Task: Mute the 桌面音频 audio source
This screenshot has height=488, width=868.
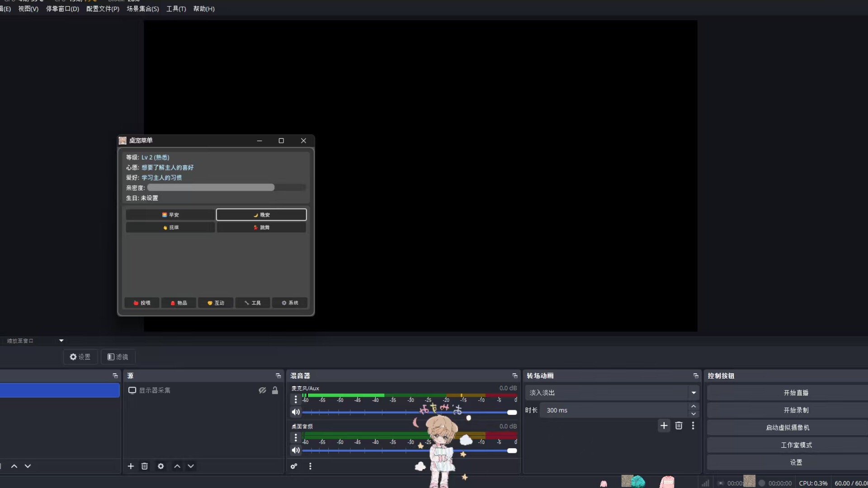Action: click(296, 450)
